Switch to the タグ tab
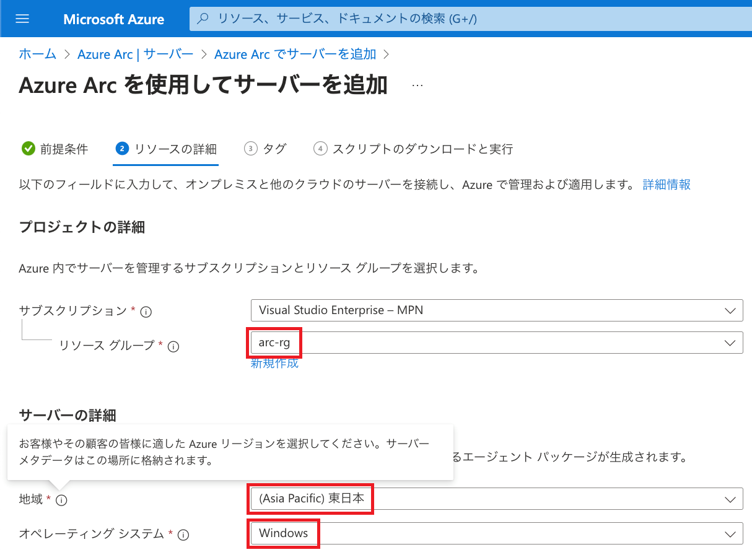This screenshot has width=752, height=560. click(x=266, y=149)
